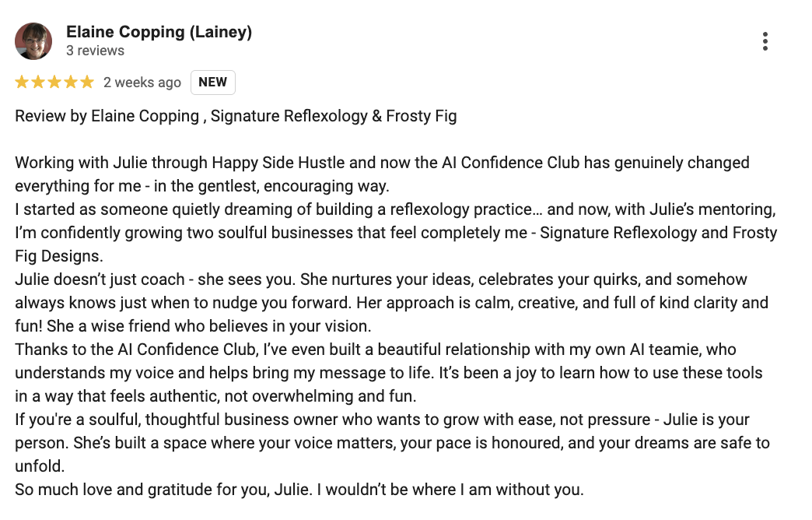Screen dimensions: 812x520
Task: Open reviewer name Elaine Copping (Lainey)
Action: pyautogui.click(x=159, y=32)
